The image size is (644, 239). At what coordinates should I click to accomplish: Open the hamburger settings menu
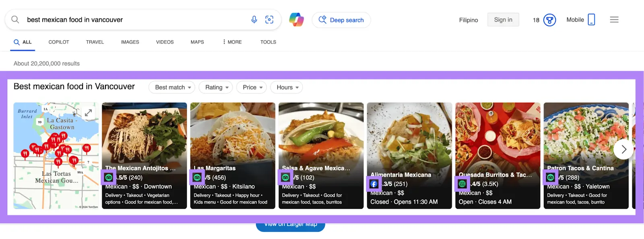614,20
